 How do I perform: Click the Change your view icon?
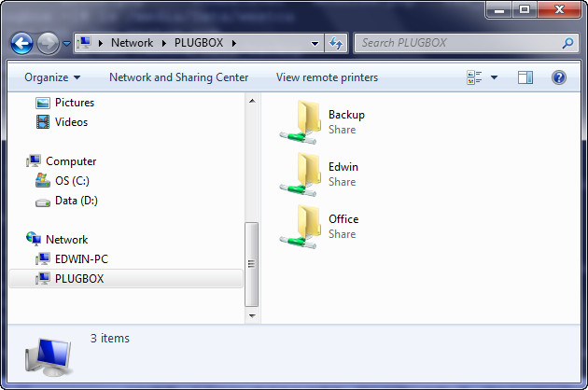[474, 77]
